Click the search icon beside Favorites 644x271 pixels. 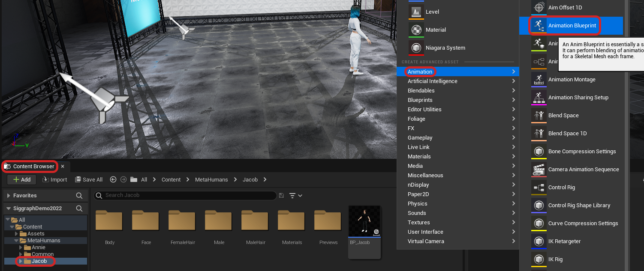click(x=79, y=196)
